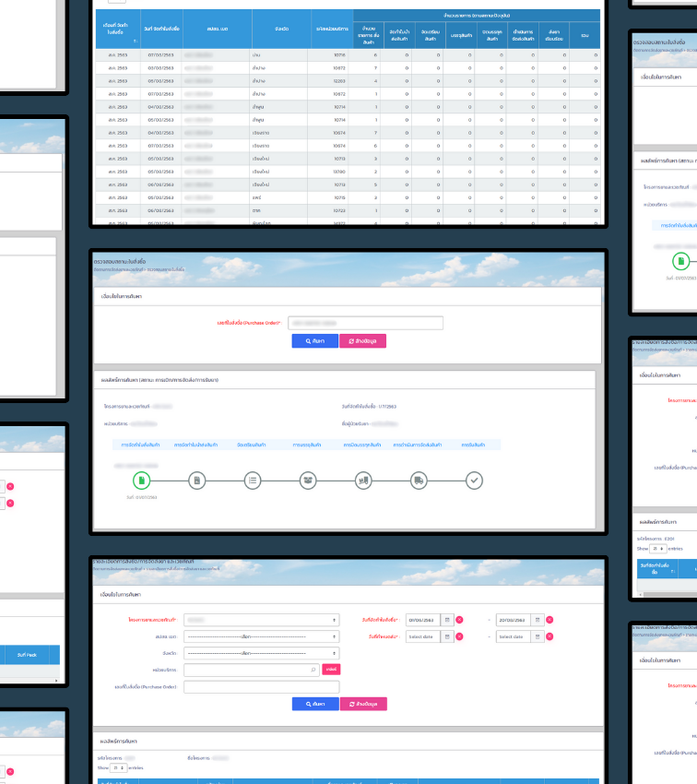Click the last column header of top table
Image resolution: width=697 pixels, height=784 pixels.
pyautogui.click(x=585, y=35)
